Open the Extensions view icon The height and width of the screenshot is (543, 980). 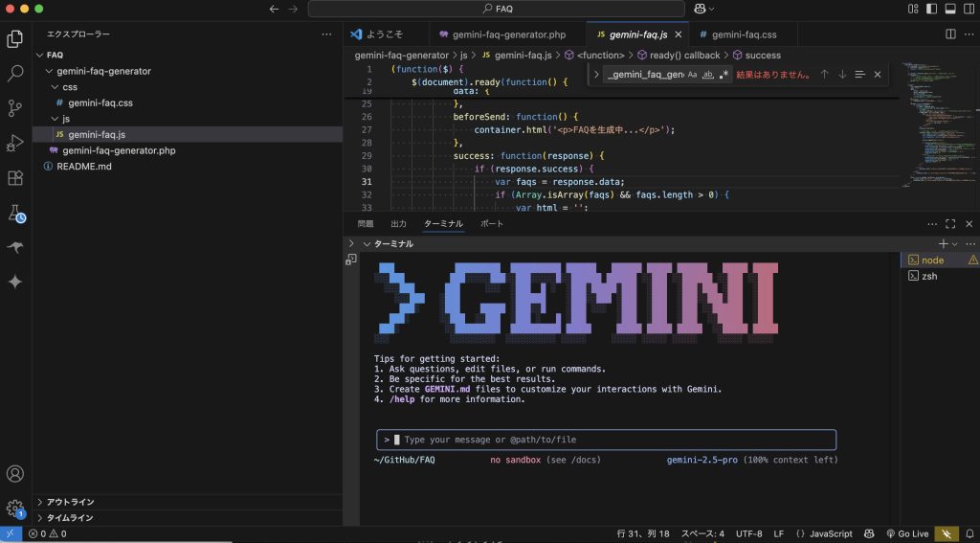point(15,178)
